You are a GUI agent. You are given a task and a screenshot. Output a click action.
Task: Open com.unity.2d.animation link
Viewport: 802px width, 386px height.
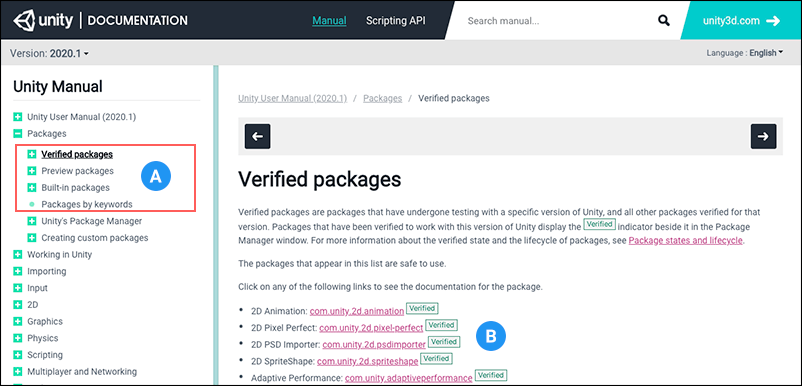tap(357, 311)
